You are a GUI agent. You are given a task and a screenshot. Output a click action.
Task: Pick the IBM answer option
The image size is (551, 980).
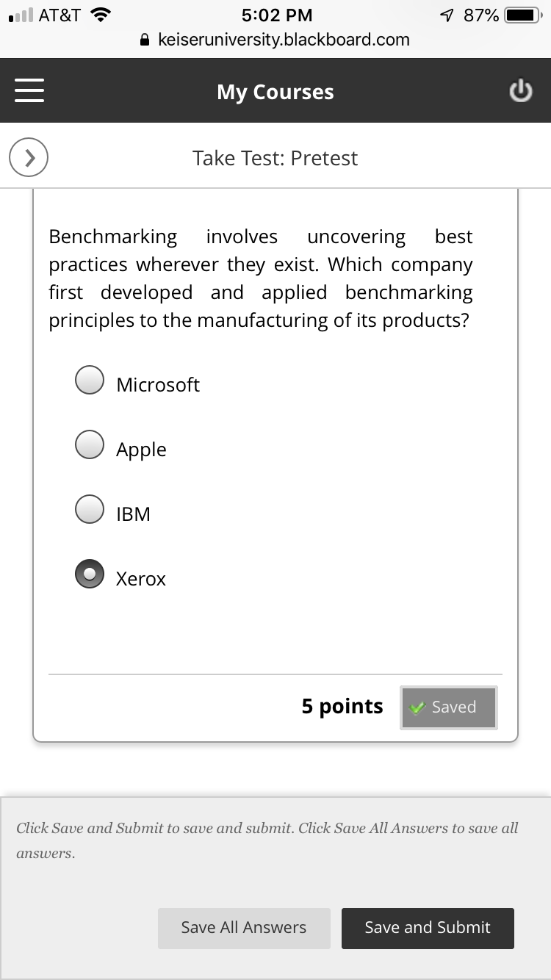(90, 509)
